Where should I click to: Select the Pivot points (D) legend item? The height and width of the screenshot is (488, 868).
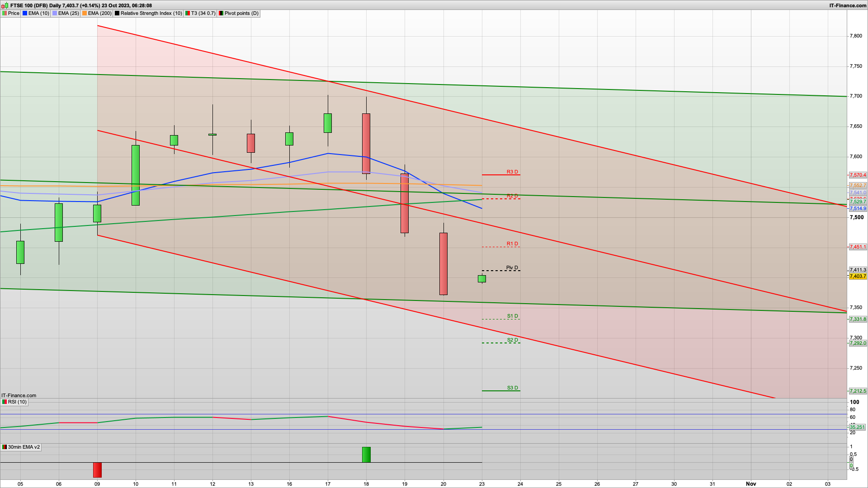(x=239, y=13)
